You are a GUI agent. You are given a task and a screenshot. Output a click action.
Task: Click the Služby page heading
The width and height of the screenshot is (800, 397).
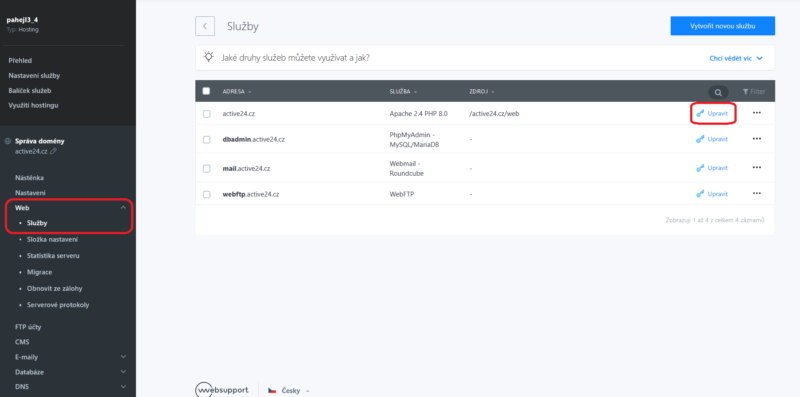coord(243,27)
